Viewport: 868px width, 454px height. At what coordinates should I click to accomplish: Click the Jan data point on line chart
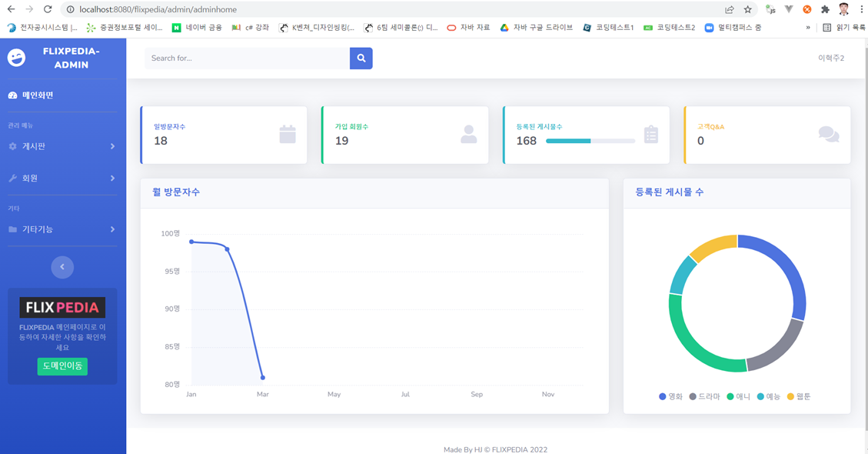coord(191,242)
